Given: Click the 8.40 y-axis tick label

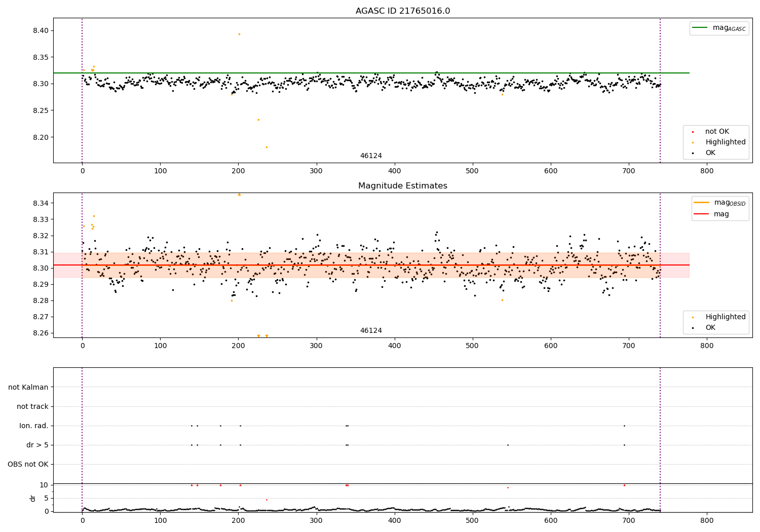Looking at the screenshot, I should [x=41, y=30].
